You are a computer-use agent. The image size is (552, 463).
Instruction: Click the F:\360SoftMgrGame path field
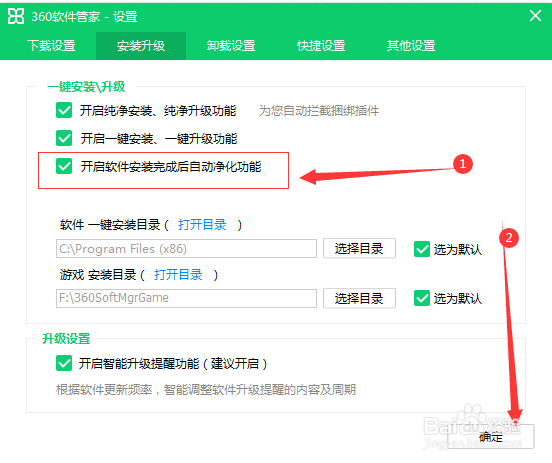(x=186, y=298)
